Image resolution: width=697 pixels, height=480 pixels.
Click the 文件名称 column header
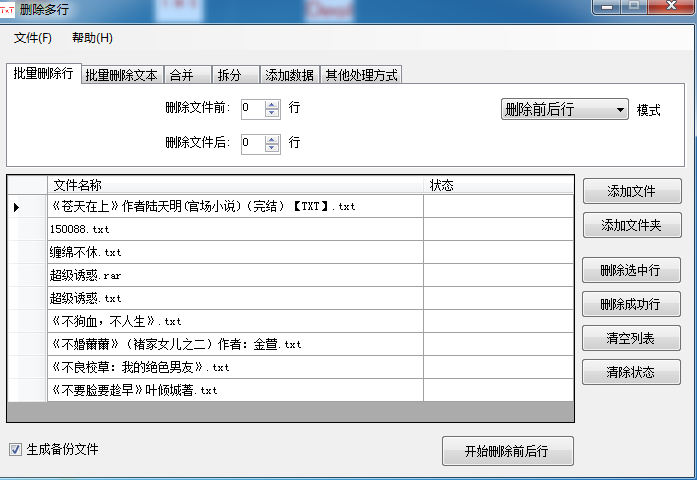[235, 185]
